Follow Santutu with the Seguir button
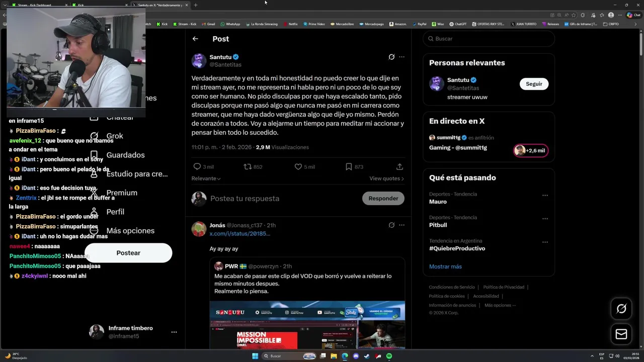 pyautogui.click(x=534, y=84)
